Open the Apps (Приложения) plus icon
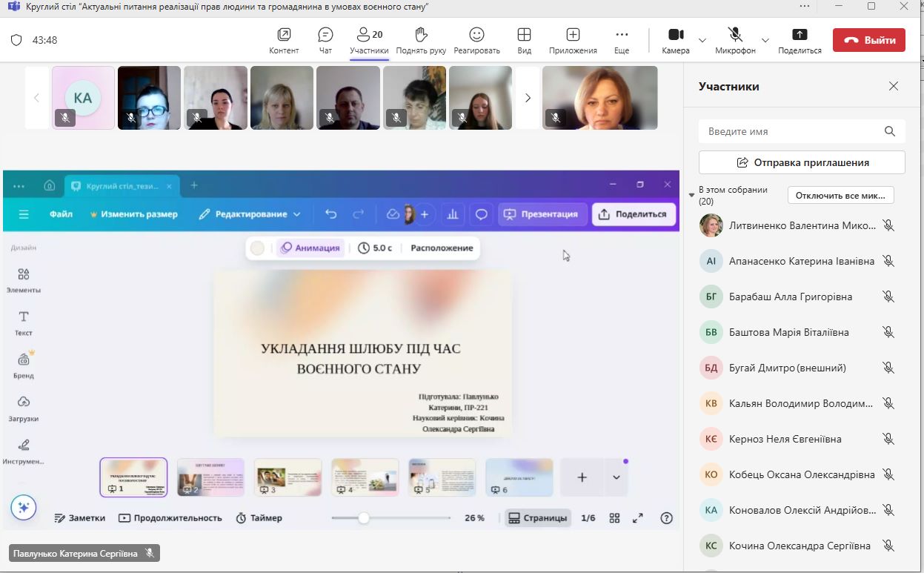This screenshot has height=573, width=924. click(573, 36)
